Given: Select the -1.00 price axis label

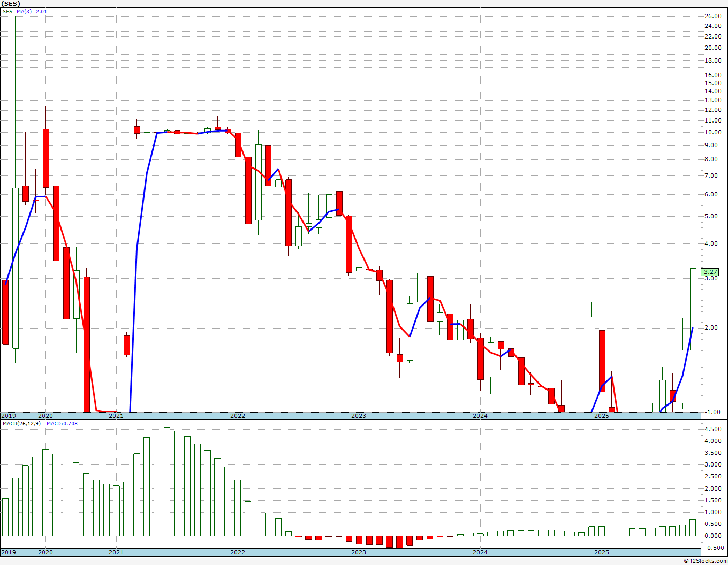Looking at the screenshot, I should [713, 413].
